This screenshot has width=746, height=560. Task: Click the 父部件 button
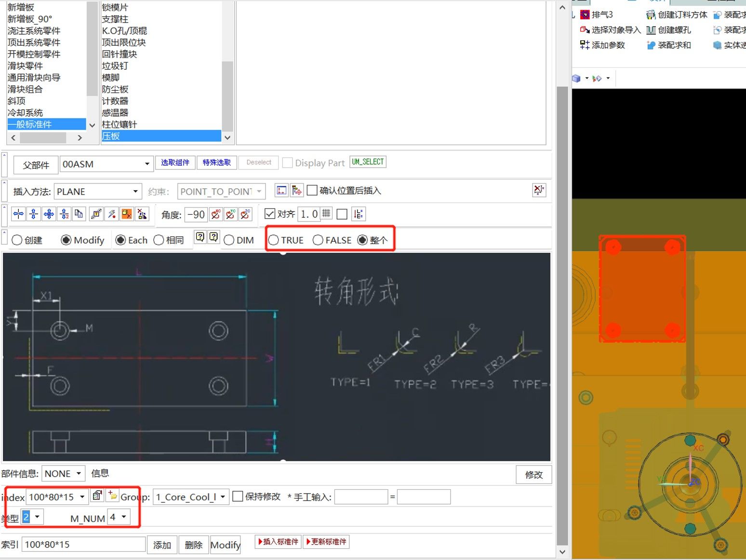tap(36, 165)
